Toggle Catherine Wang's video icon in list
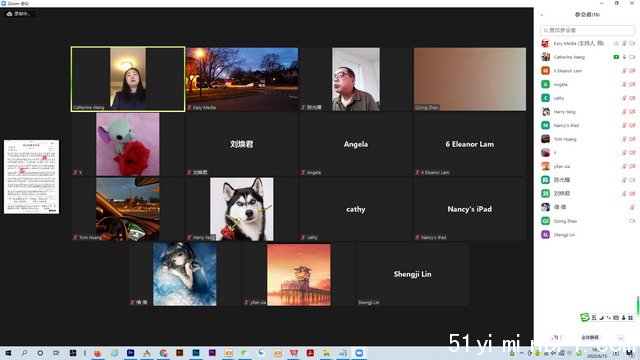The image size is (640, 360). point(632,57)
